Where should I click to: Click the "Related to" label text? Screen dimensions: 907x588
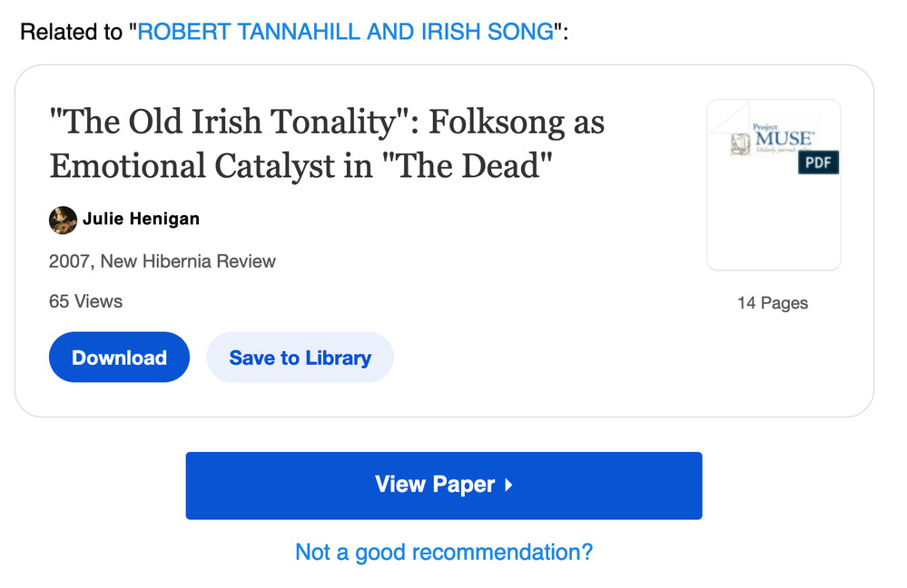[73, 33]
